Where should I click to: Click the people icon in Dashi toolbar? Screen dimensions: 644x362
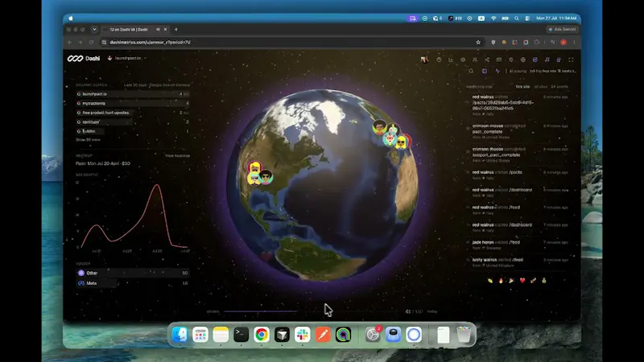click(x=475, y=60)
